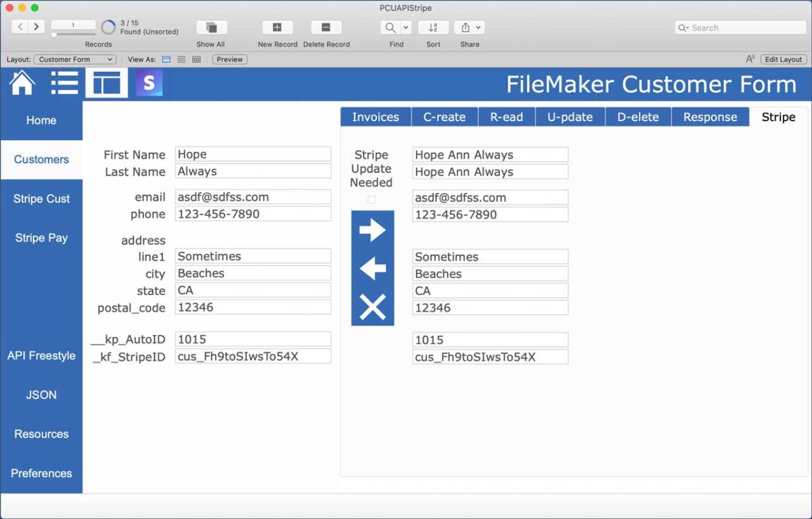Click inside the email field showing asdf@sdfss.com

pyautogui.click(x=252, y=197)
